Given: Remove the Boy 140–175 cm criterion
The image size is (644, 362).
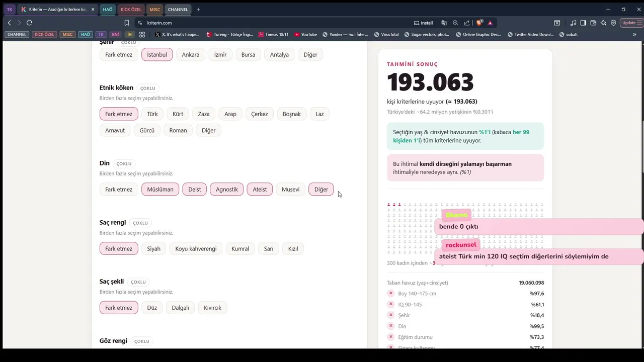Looking at the screenshot, I should 391,294.
